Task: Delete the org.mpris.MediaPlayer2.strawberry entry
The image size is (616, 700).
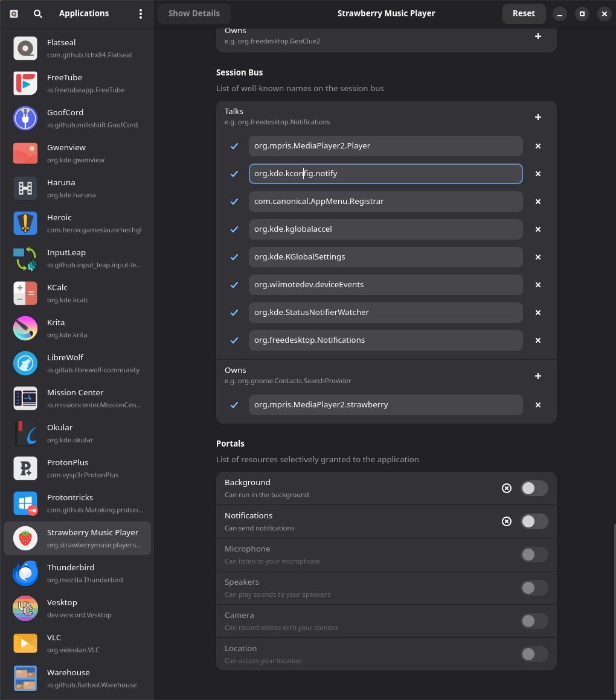Action: click(538, 405)
